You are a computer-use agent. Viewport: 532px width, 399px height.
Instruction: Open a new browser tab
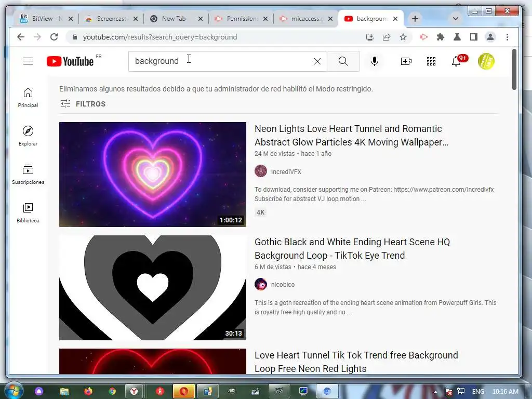415,19
